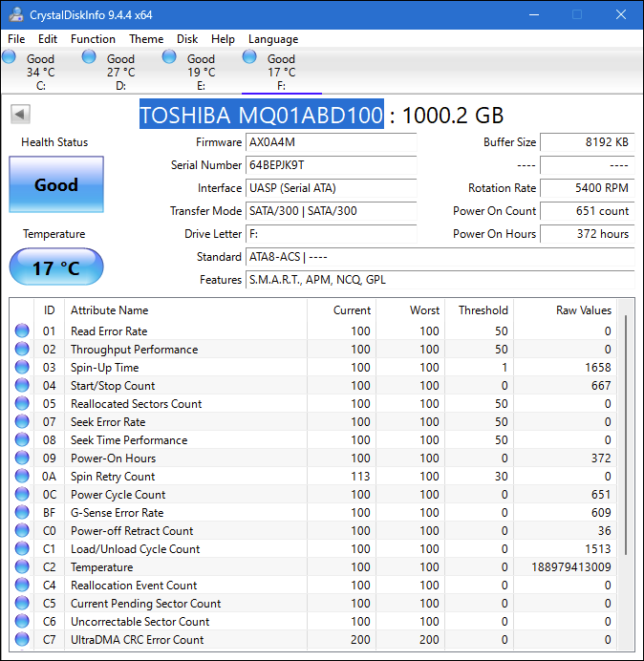Open the Theme menu
The height and width of the screenshot is (661, 644).
point(146,39)
